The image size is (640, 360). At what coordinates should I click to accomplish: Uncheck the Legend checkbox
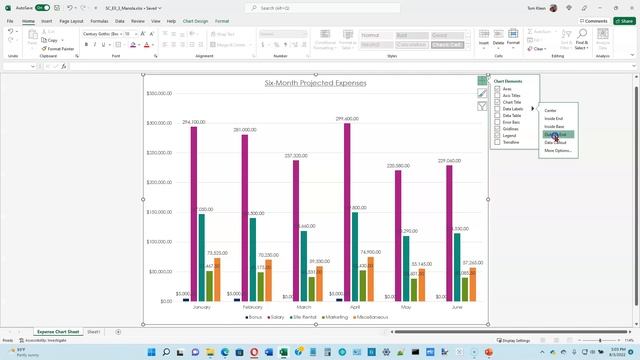(x=497, y=136)
